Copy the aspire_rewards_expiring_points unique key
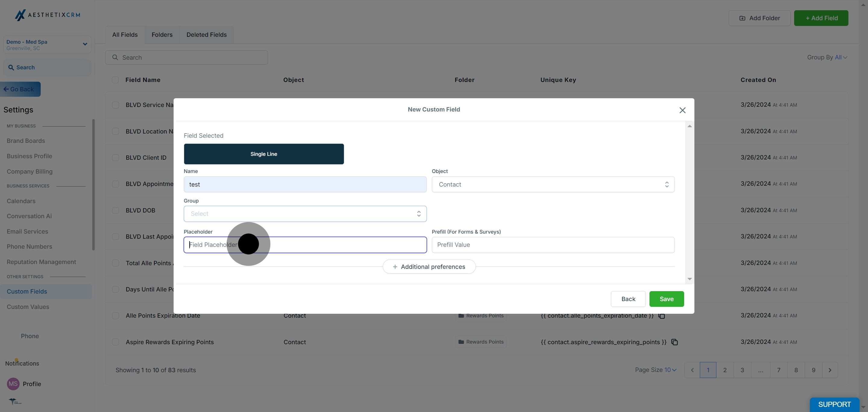This screenshot has width=868, height=412. [x=674, y=342]
